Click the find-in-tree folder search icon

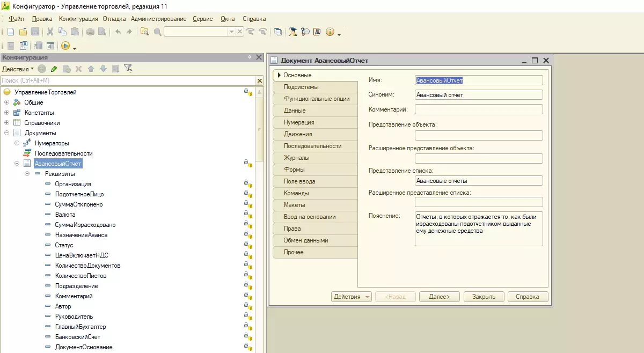(x=144, y=32)
